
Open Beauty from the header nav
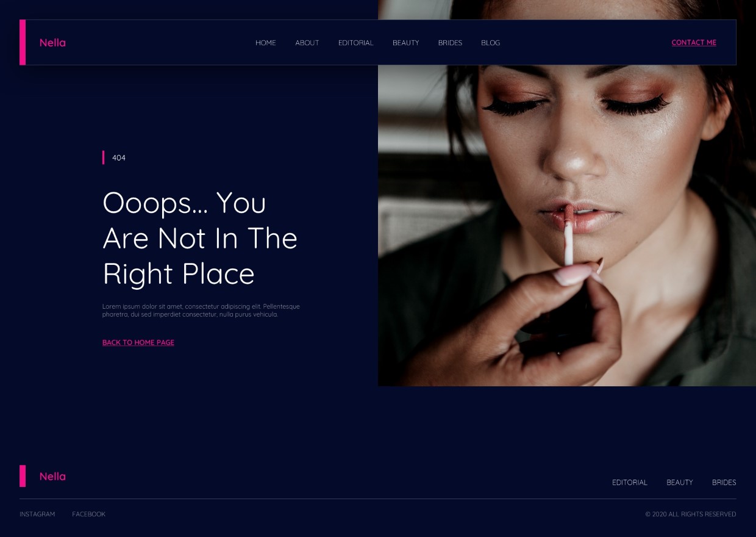406,43
